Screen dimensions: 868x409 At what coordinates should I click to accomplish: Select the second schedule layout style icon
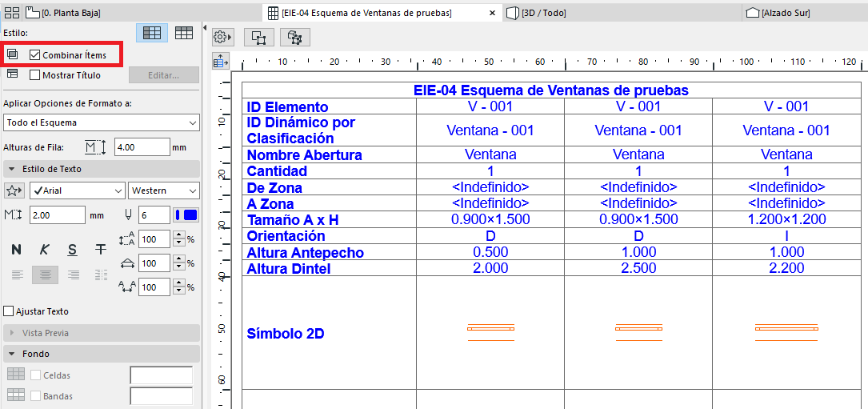(184, 33)
